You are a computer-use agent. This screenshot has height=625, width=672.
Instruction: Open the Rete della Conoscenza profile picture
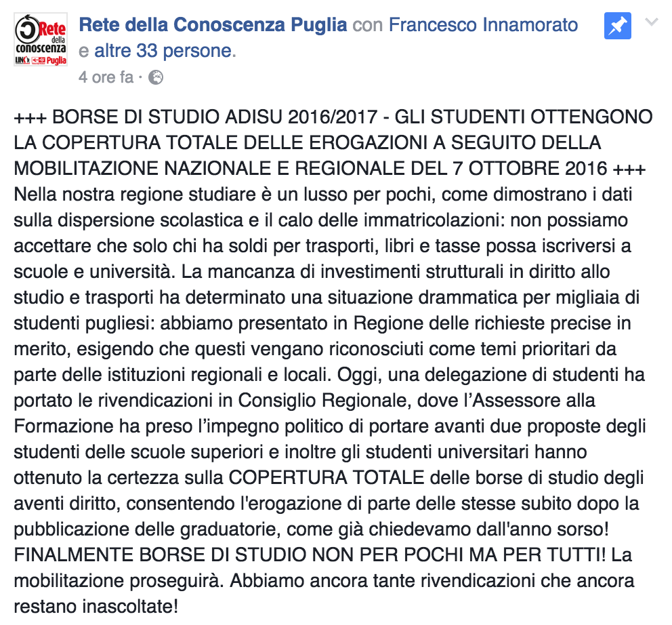pyautogui.click(x=41, y=40)
